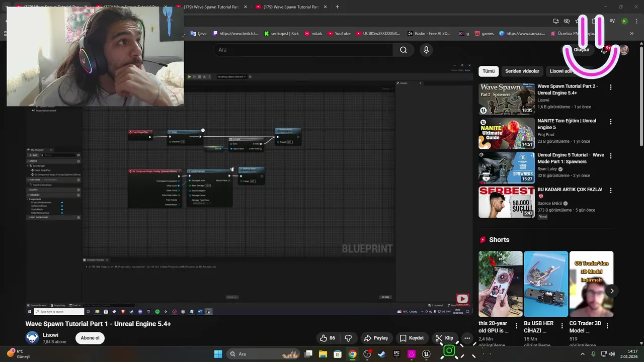Open options for Bu USB HER CİHAZI short
This screenshot has height=362, width=644.
[562, 325]
